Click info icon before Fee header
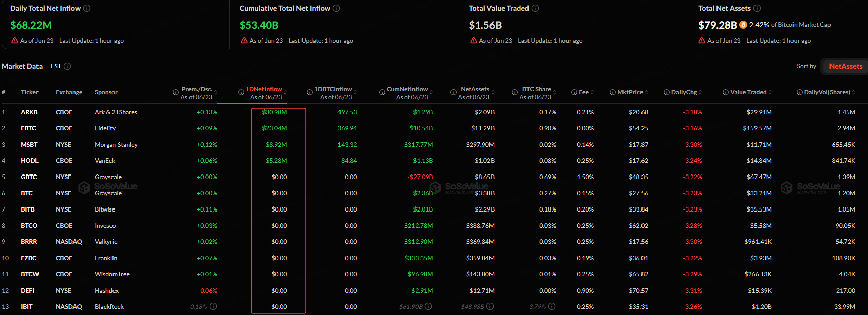Screen dimensions: 868x315 574,92
